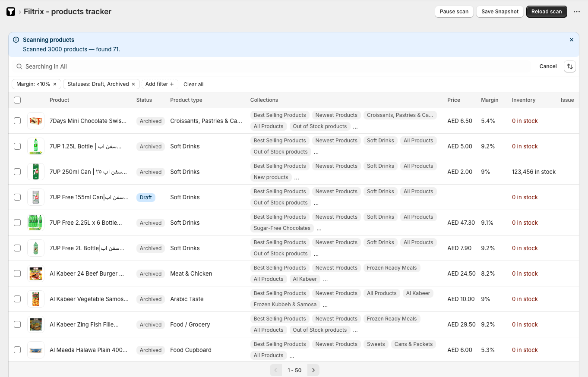Image resolution: width=588 pixels, height=377 pixels.
Task: Click the New products collection tag
Action: [x=271, y=177]
